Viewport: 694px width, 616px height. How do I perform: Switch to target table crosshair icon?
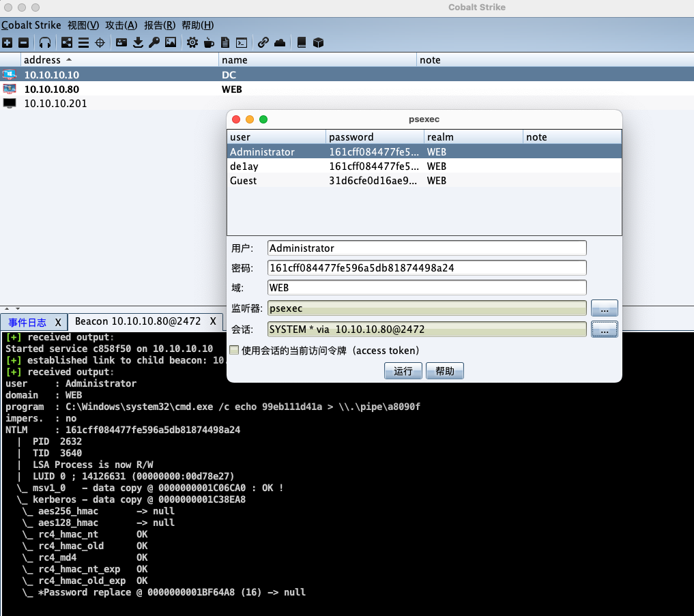click(x=100, y=42)
